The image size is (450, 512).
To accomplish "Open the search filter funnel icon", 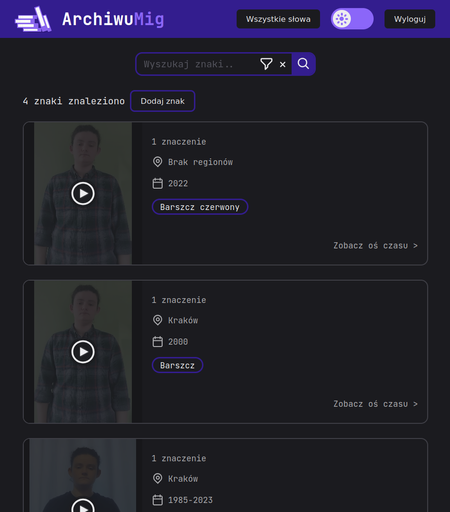I will pos(266,64).
